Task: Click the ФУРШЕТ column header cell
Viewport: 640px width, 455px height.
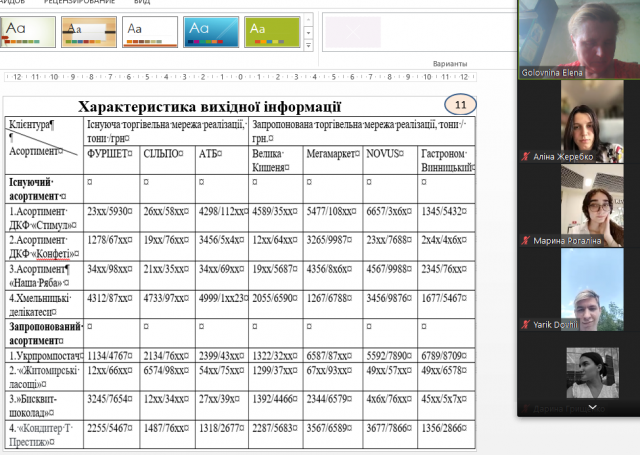Action: (111, 160)
